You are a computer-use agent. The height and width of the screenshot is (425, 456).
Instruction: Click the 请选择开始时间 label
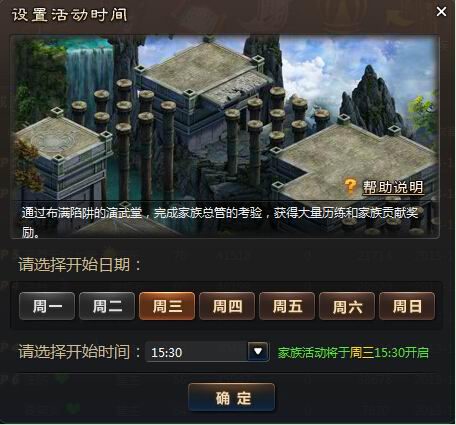click(80, 352)
